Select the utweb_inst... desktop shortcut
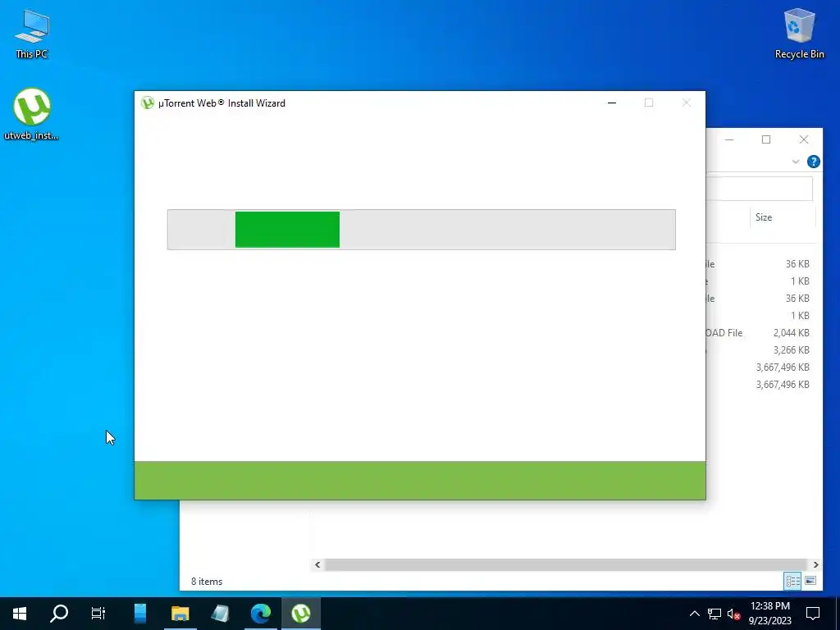This screenshot has width=840, height=630. (x=32, y=114)
